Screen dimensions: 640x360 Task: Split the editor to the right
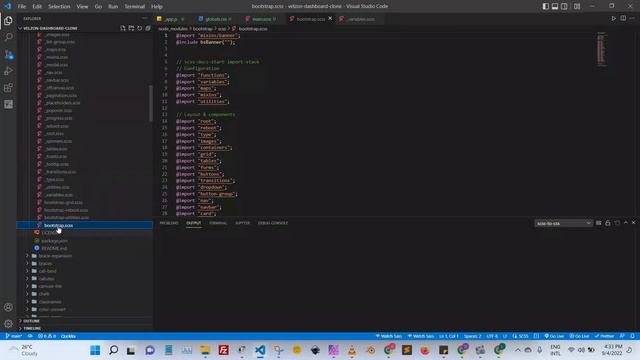pyautogui.click(x=623, y=18)
